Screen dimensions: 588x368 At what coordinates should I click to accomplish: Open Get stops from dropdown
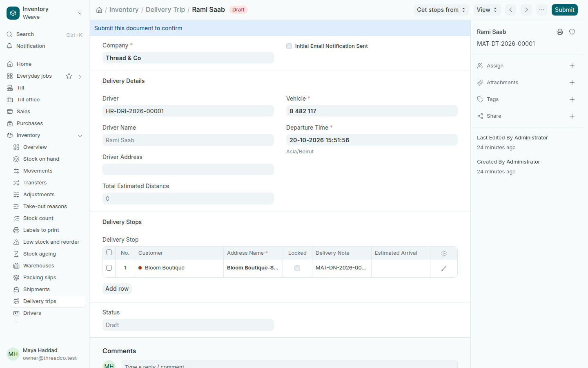pyautogui.click(x=441, y=10)
